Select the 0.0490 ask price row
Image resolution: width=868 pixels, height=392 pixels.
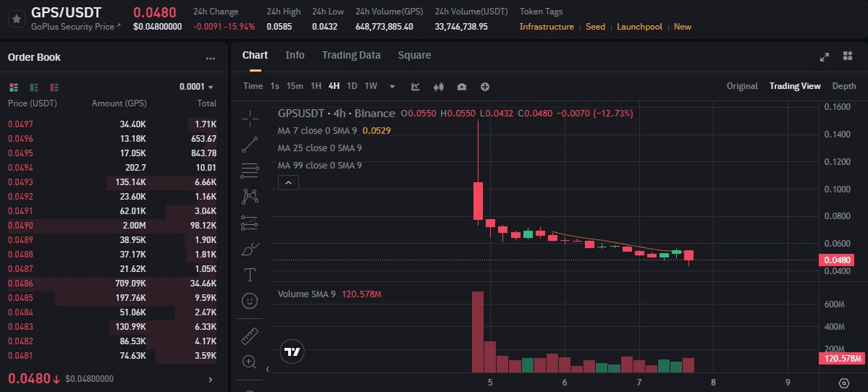112,226
